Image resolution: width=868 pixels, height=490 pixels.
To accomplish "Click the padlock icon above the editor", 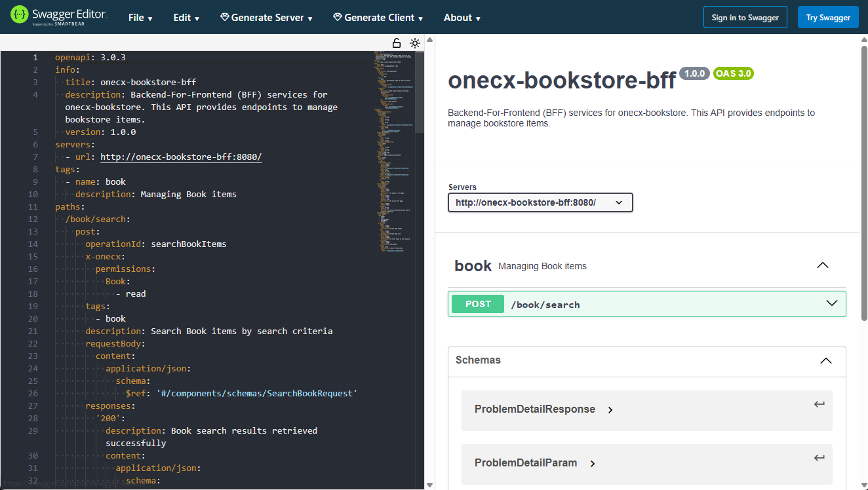I will point(396,42).
